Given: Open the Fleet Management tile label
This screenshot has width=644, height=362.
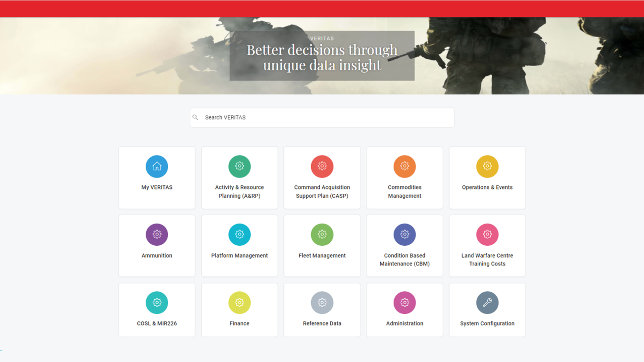Looking at the screenshot, I should [x=322, y=255].
